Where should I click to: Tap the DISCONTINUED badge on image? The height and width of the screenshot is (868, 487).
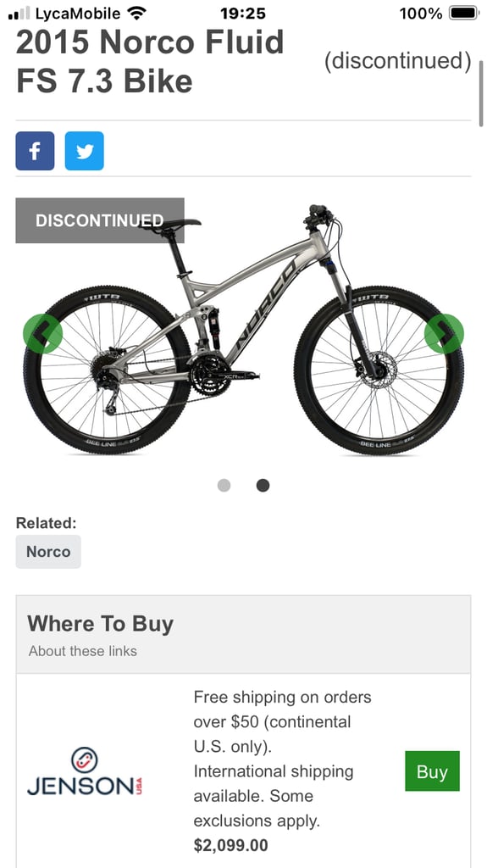click(x=100, y=220)
